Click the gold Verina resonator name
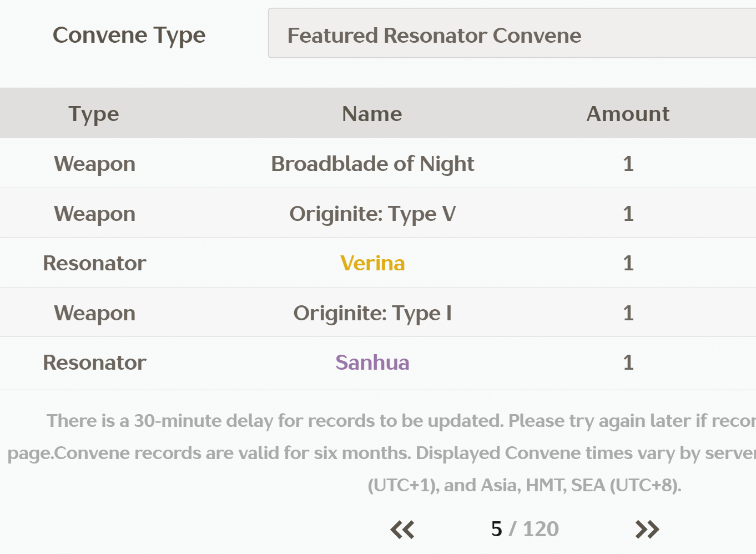This screenshot has width=756, height=554. pyautogui.click(x=372, y=263)
